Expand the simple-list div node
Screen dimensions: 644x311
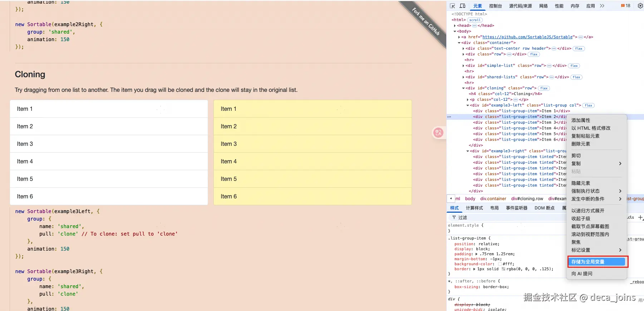pyautogui.click(x=463, y=66)
